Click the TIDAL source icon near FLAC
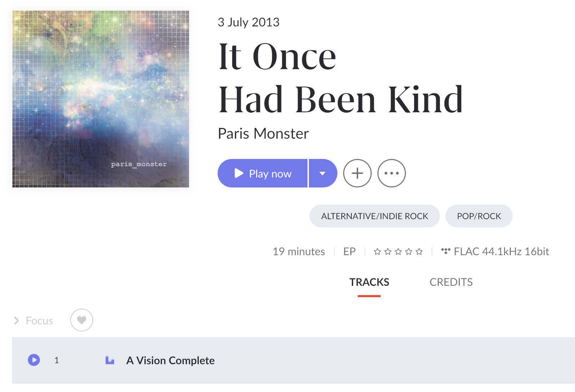This screenshot has width=575, height=392. click(446, 251)
